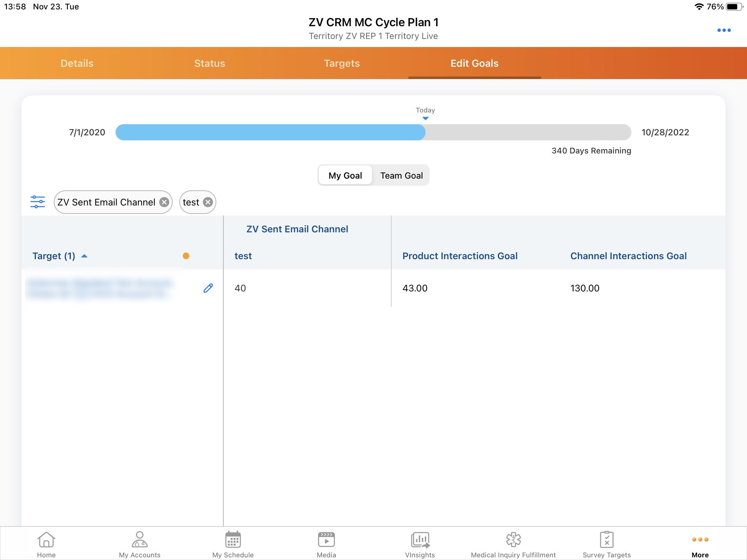Click the pencil edit icon for target

point(208,288)
